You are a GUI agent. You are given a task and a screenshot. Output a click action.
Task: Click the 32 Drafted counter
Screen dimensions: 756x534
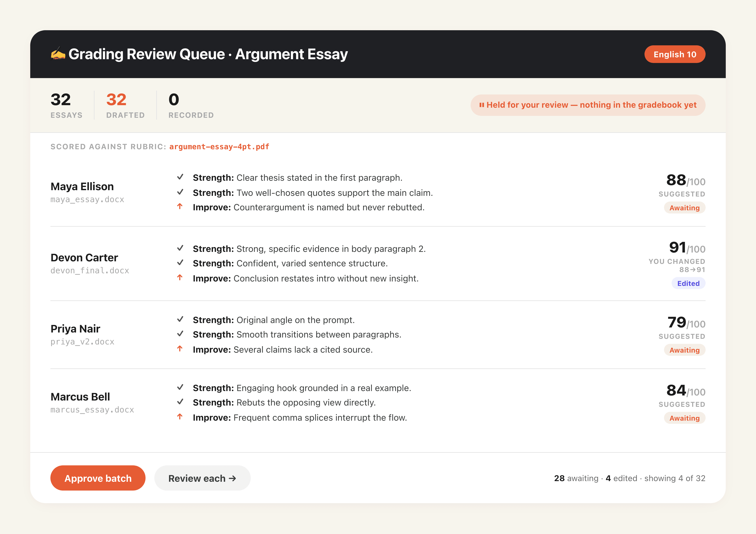tap(125, 105)
